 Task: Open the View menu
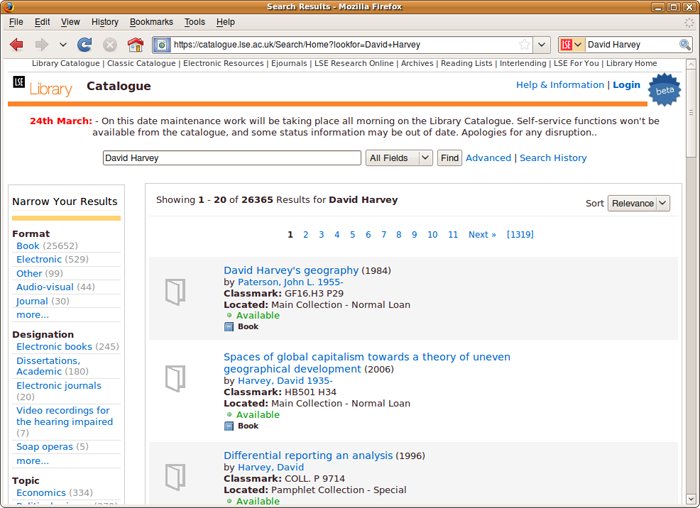coord(71,22)
